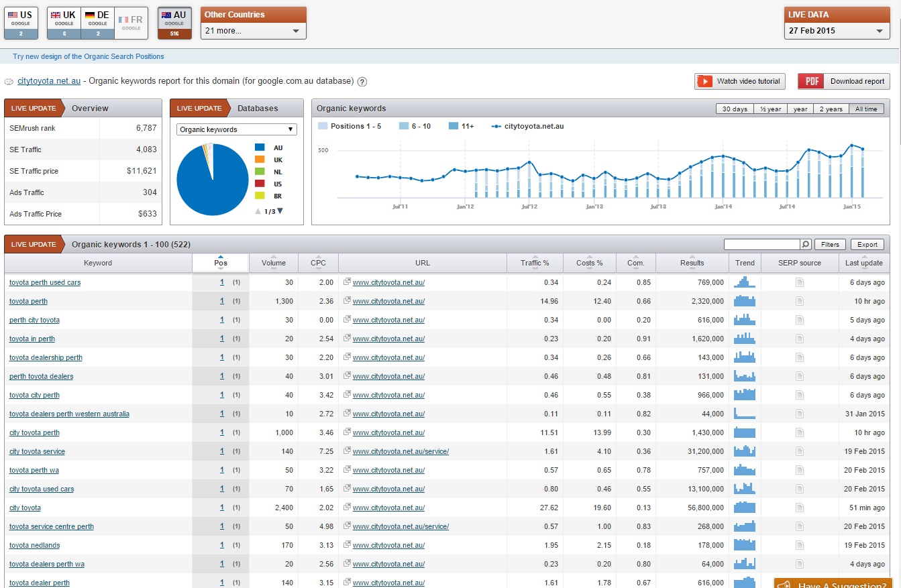Viewport: 901px width, 588px height.
Task: Click Download report PDF button
Action: pos(844,81)
